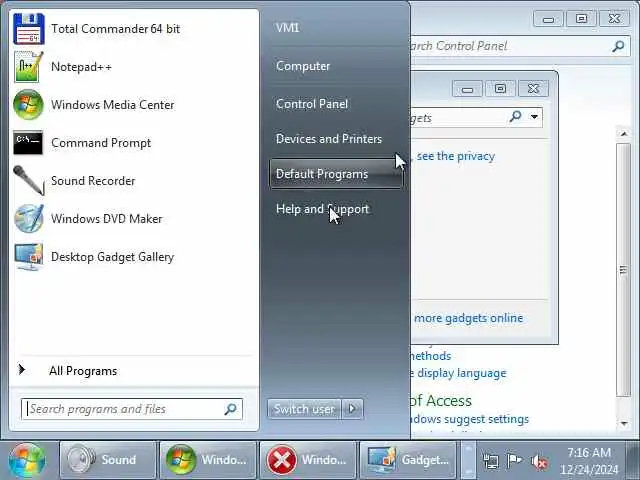
Task: Open Windows Media Center icon
Action: tap(28, 104)
